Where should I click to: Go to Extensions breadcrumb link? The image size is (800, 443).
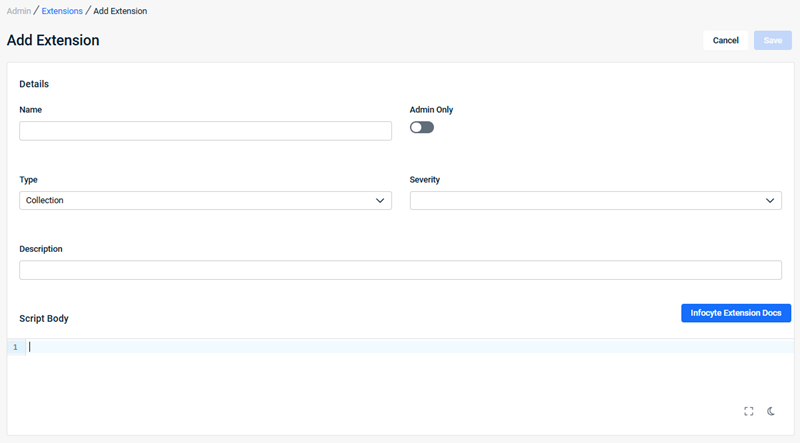click(x=62, y=11)
